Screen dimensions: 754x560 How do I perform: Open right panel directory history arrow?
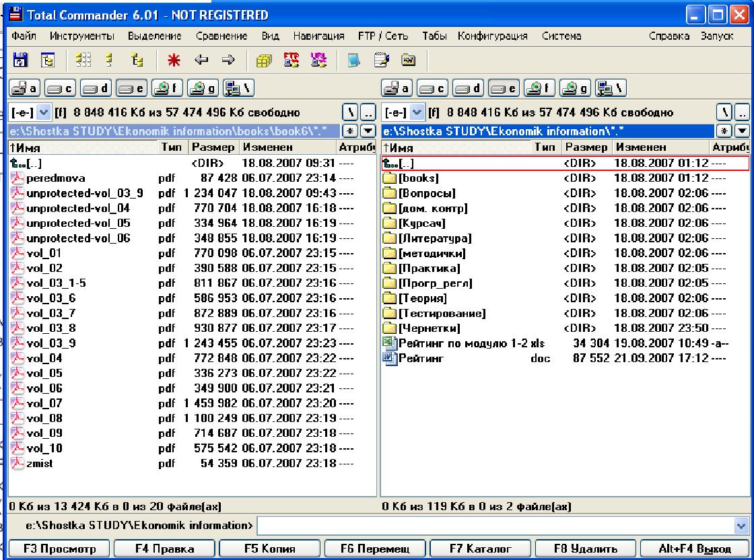point(741,131)
